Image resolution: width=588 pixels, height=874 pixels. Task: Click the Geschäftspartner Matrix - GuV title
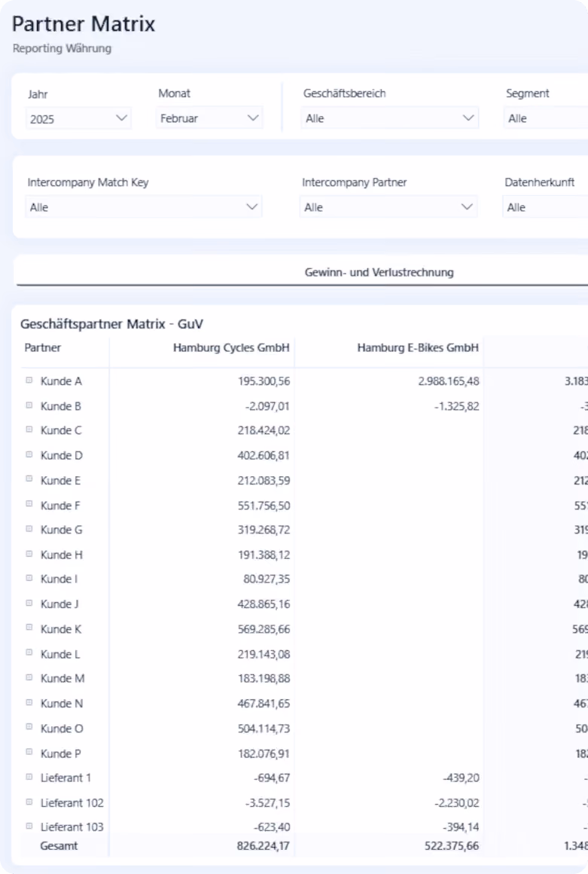tap(111, 324)
